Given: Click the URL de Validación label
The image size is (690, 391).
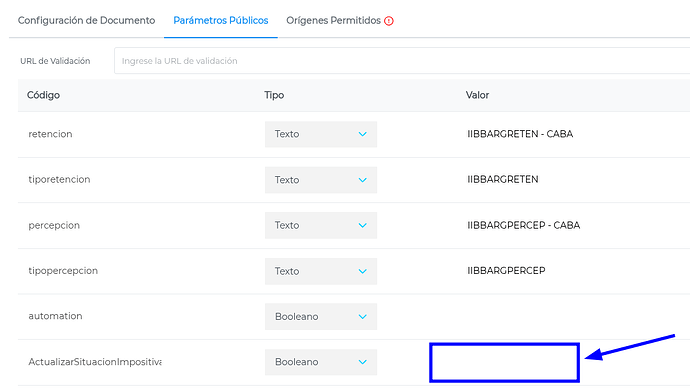Looking at the screenshot, I should tap(55, 61).
